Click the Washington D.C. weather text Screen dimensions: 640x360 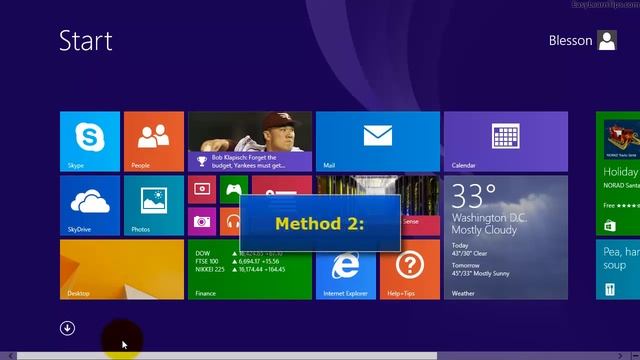pos(489,218)
